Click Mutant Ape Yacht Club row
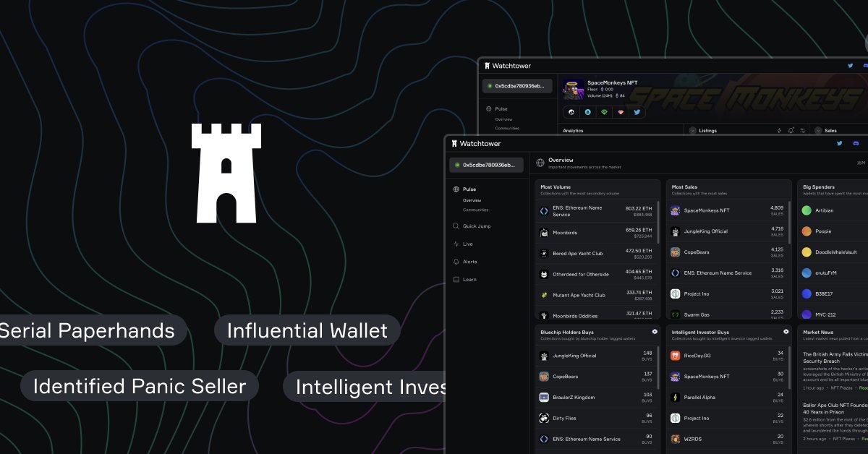The width and height of the screenshot is (868, 454). (597, 295)
